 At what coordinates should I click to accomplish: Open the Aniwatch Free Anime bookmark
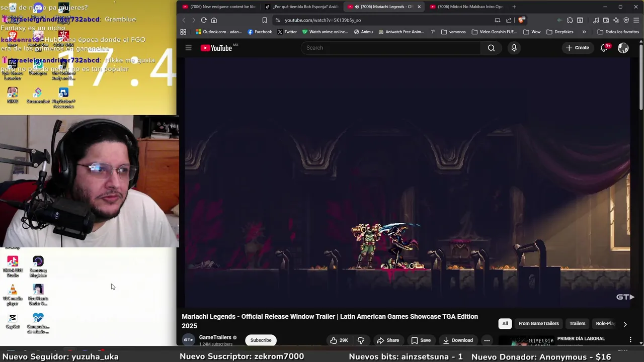point(401,32)
